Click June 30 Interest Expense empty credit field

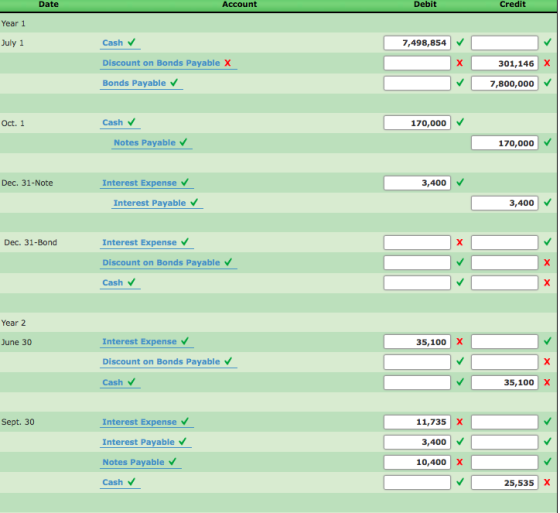[x=505, y=342]
